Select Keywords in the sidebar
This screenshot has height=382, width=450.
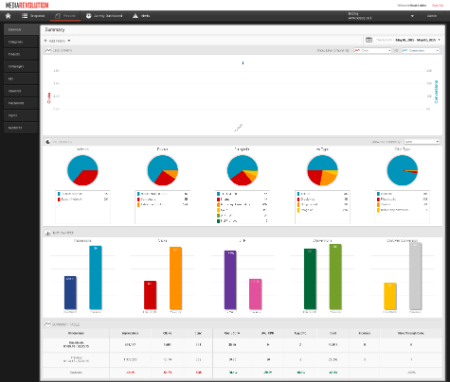point(21,91)
